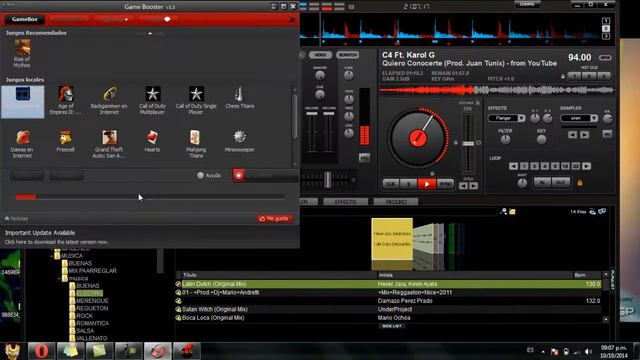Collapse the MUSICA folder tree node
Screen dimensions: 640x360
click(51, 256)
